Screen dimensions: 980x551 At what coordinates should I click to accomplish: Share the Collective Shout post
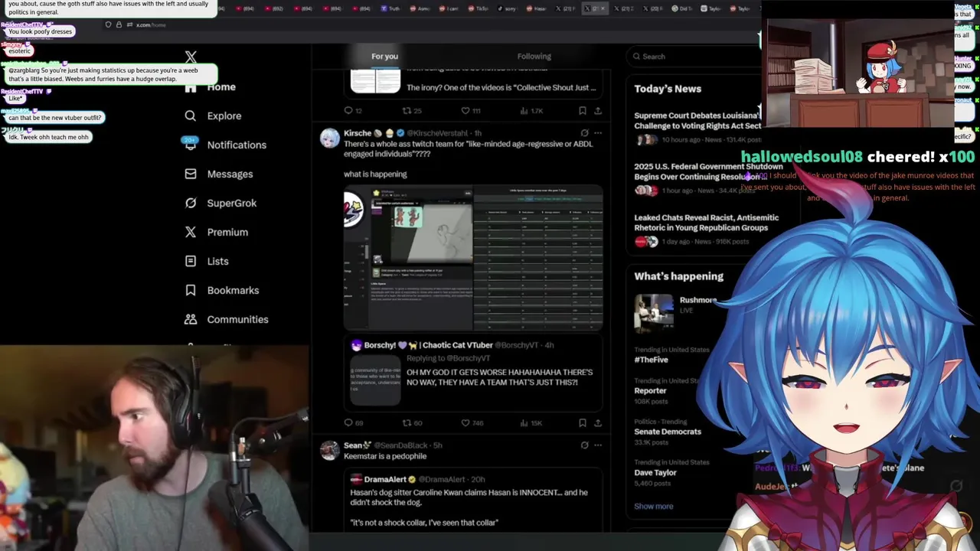(598, 111)
